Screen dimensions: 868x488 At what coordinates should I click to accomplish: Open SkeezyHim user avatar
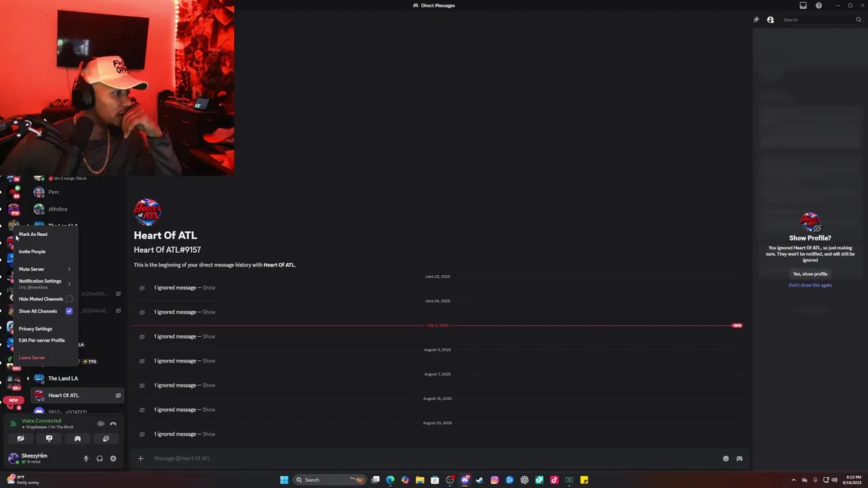pyautogui.click(x=14, y=458)
